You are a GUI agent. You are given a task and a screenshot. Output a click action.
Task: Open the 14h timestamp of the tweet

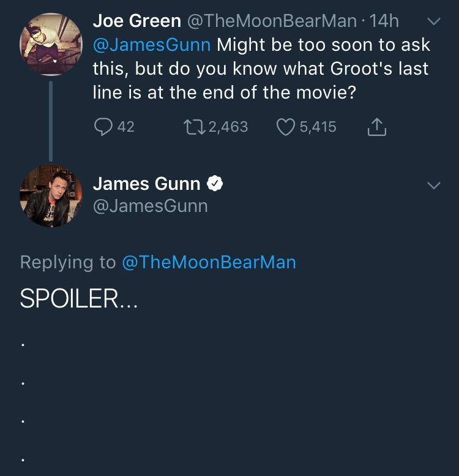pyautogui.click(x=384, y=21)
